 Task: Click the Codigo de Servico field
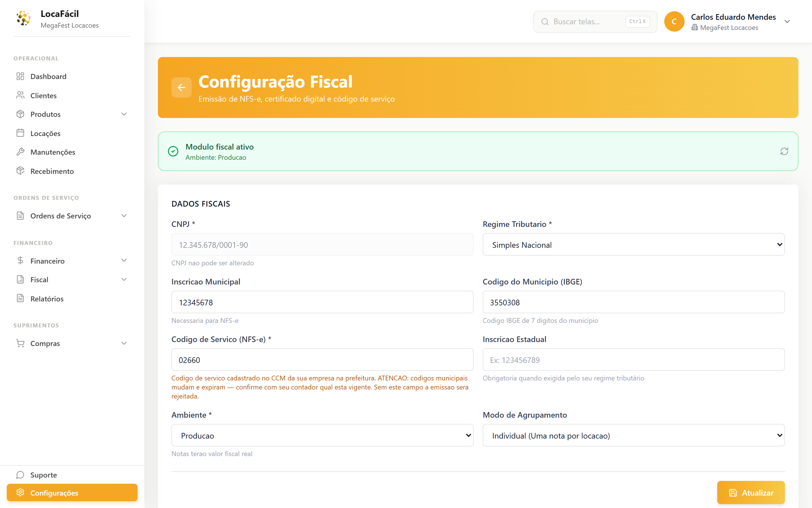(322, 360)
